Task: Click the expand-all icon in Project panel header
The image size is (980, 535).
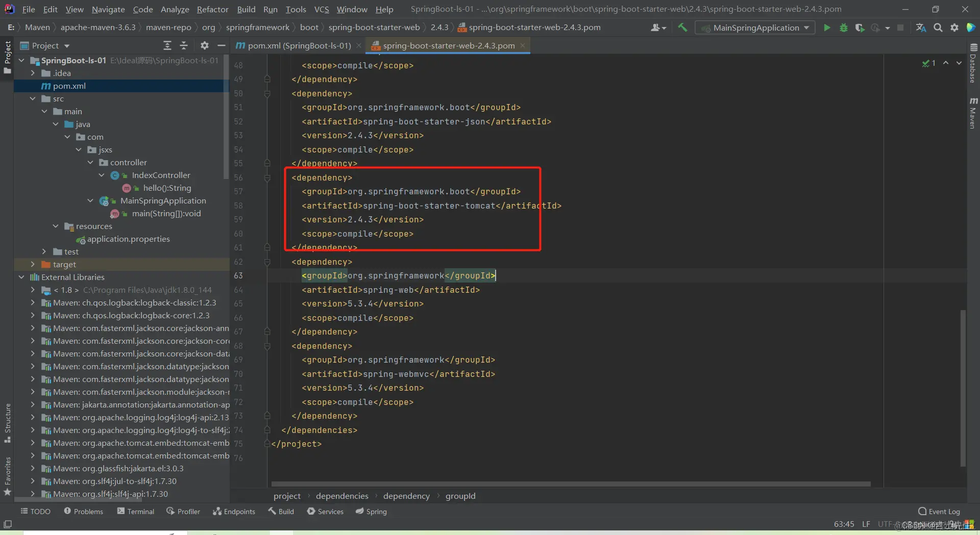Action: tap(167, 46)
